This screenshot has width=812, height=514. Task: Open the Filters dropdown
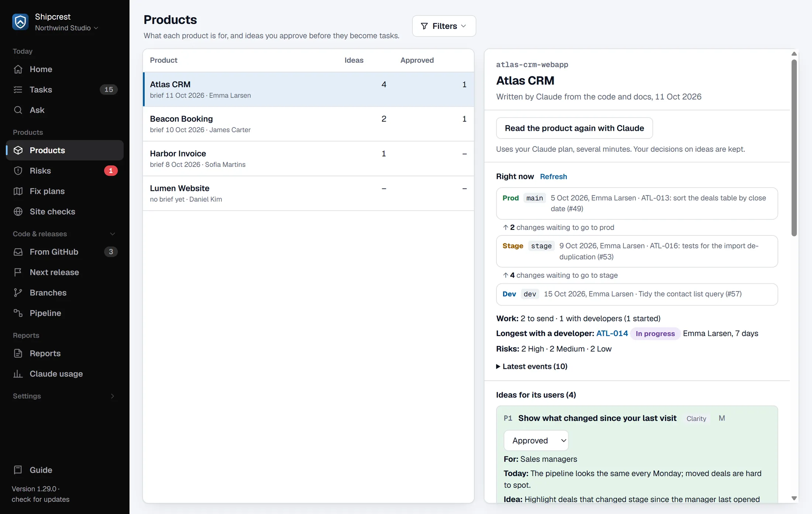[x=444, y=26]
